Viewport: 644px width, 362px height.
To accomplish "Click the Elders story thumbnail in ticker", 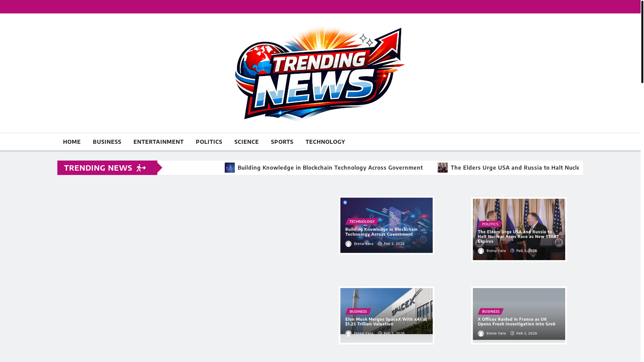I will tap(443, 168).
